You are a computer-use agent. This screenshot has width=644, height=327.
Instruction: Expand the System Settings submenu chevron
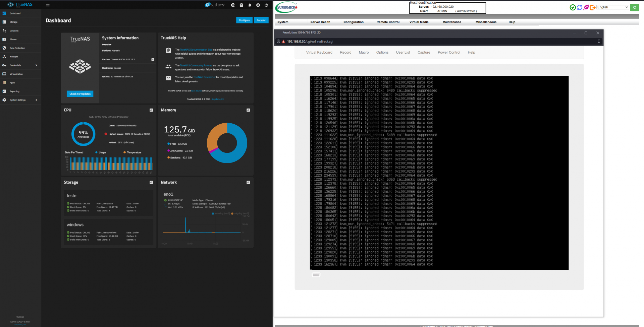pyautogui.click(x=36, y=100)
